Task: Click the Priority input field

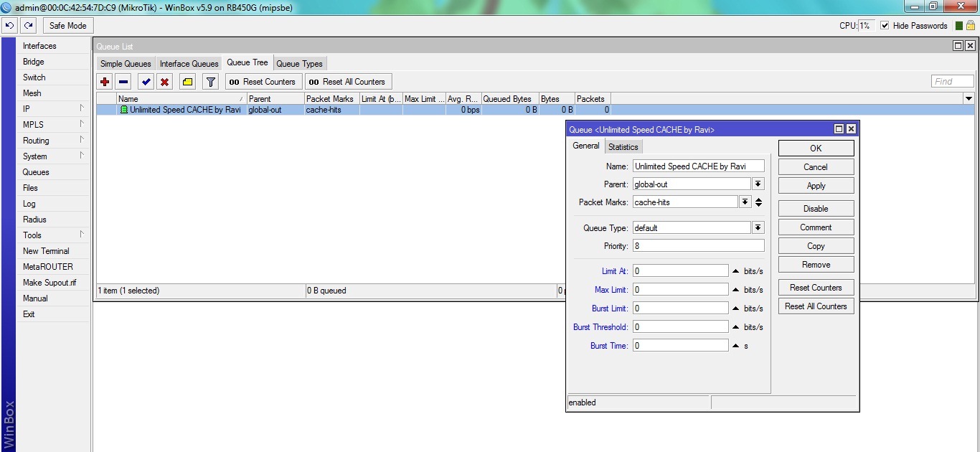Action: click(x=698, y=246)
